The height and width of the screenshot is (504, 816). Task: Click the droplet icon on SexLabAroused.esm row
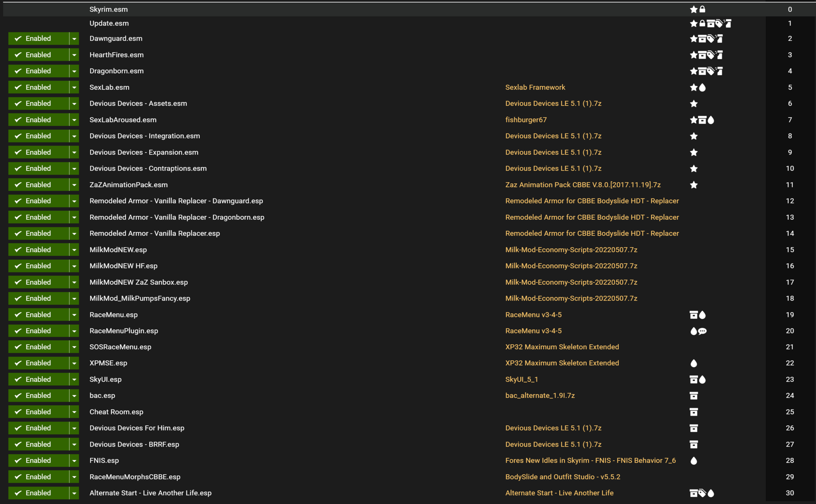click(x=711, y=120)
